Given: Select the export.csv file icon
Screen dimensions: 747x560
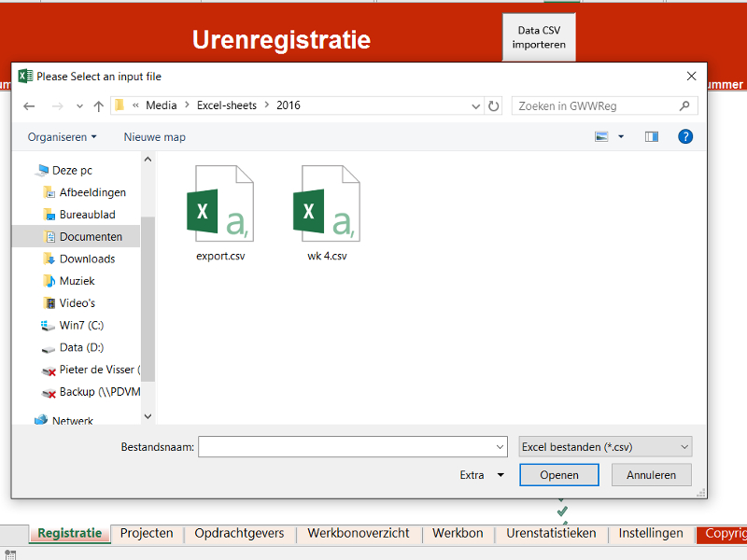Looking at the screenshot, I should (220, 203).
